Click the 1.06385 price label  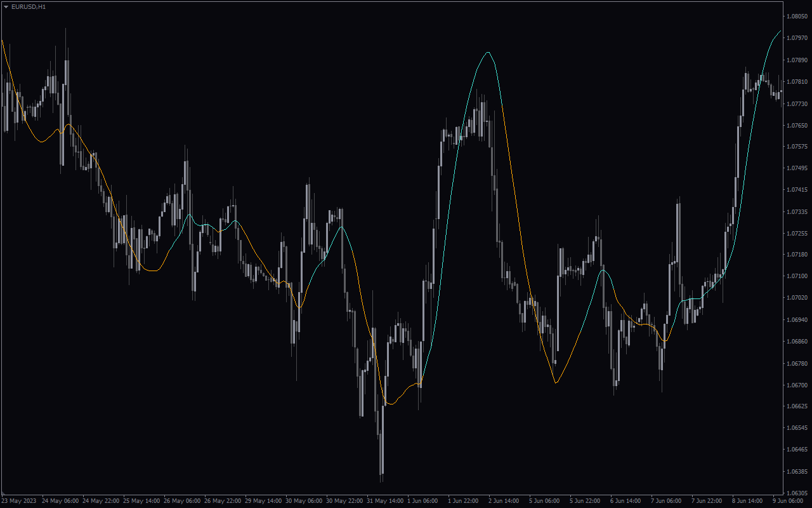pyautogui.click(x=797, y=471)
